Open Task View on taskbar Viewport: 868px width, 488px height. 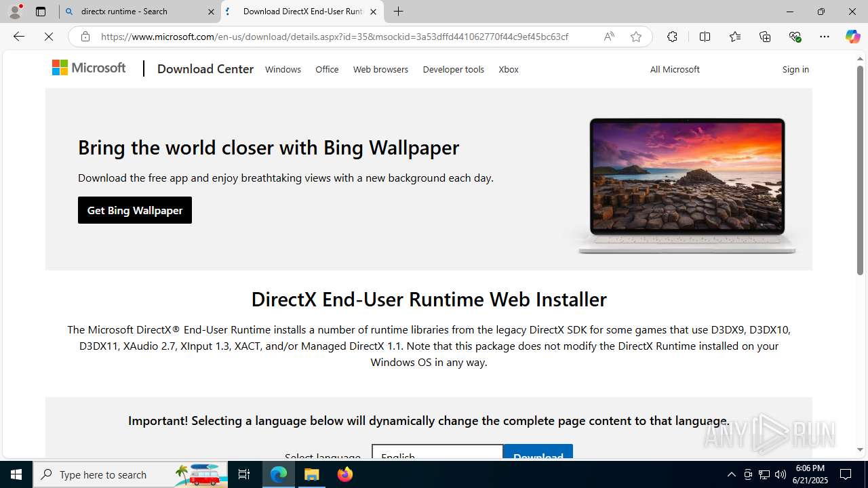coord(244,474)
